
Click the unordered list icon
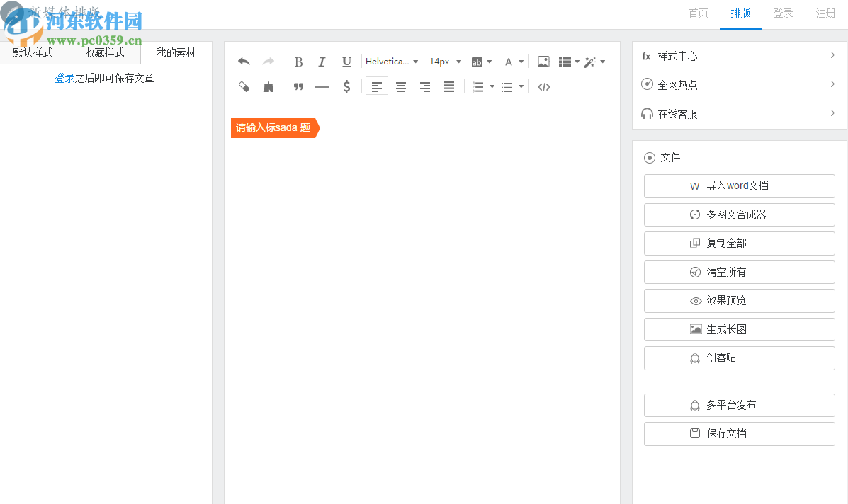point(507,86)
